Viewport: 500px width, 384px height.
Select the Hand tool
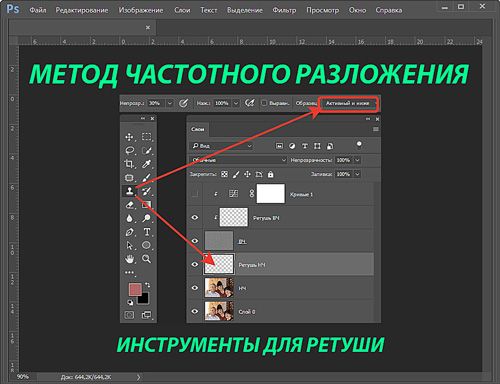(129, 259)
